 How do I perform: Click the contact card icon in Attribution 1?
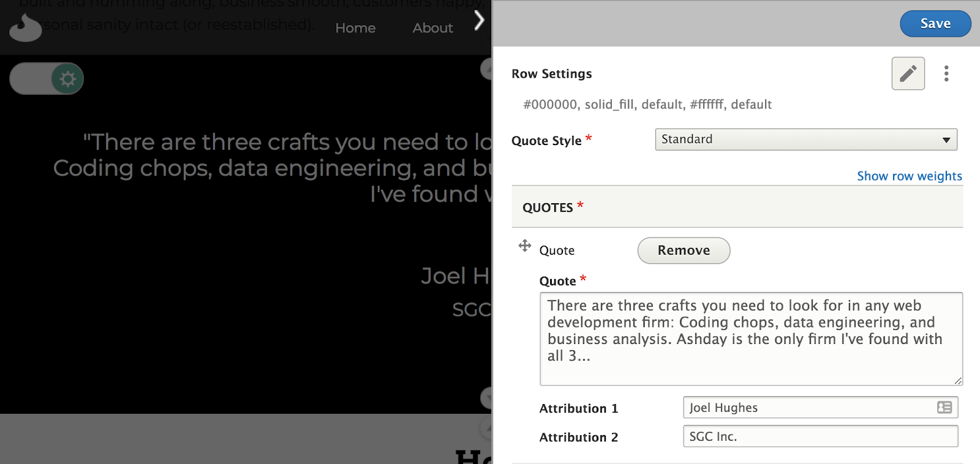coord(944,408)
